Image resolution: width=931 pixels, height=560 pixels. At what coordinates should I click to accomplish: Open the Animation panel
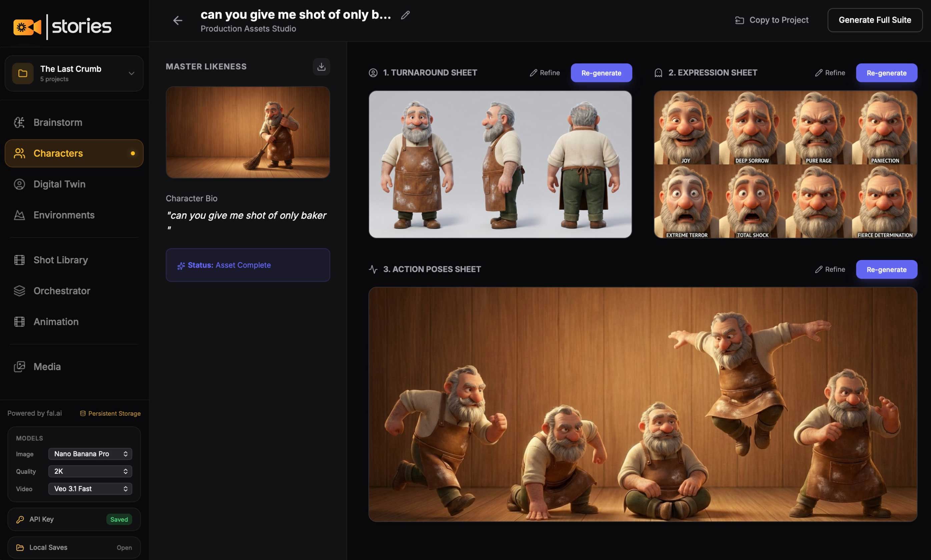[x=56, y=322]
